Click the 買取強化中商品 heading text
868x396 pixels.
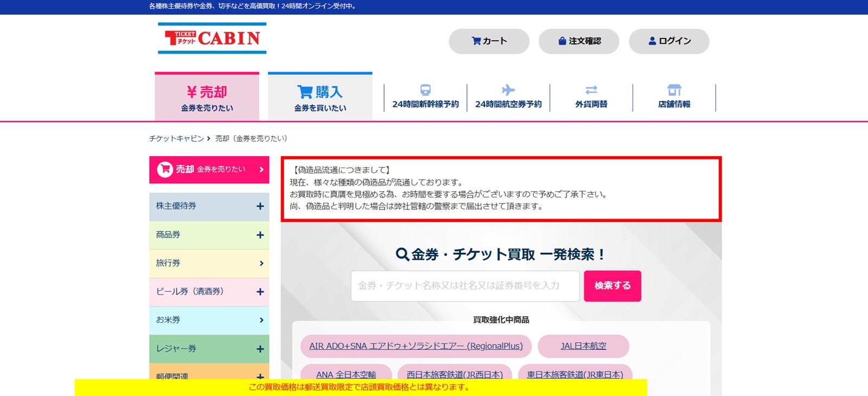tap(501, 320)
